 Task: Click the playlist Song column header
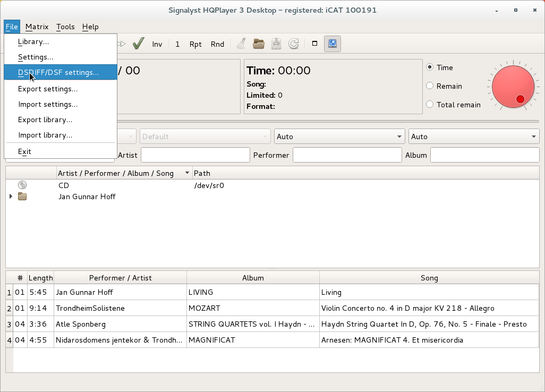429,278
